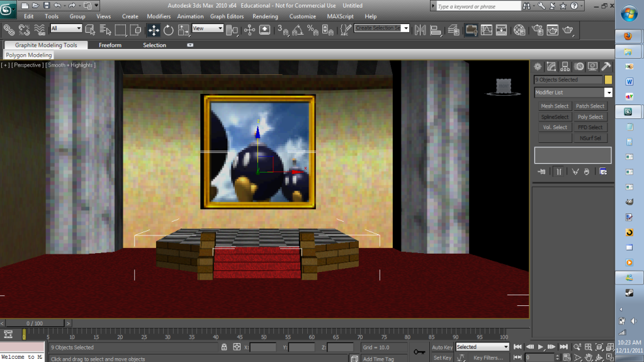Image resolution: width=644 pixels, height=362 pixels.
Task: Activate the Pan View hand tool
Action: point(589,358)
